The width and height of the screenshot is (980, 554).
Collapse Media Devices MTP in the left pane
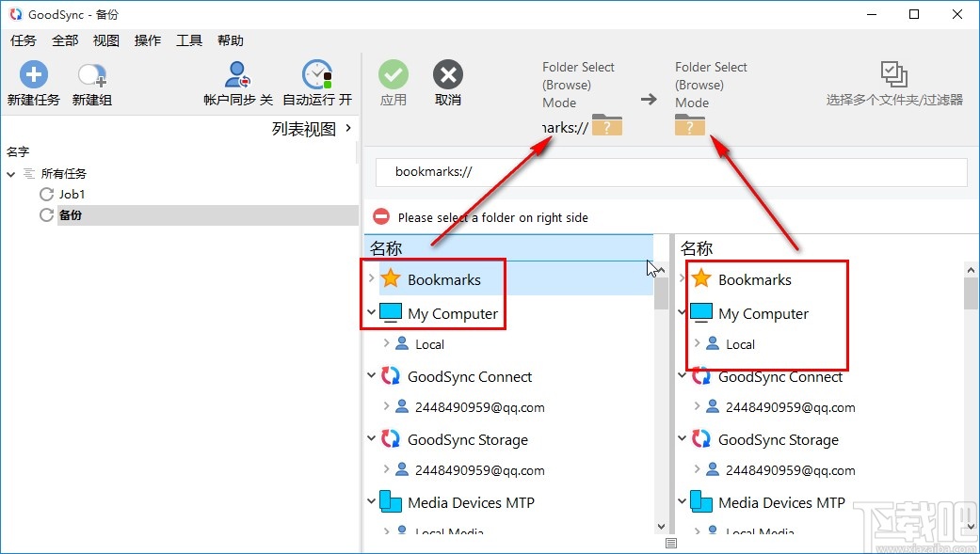click(x=371, y=501)
